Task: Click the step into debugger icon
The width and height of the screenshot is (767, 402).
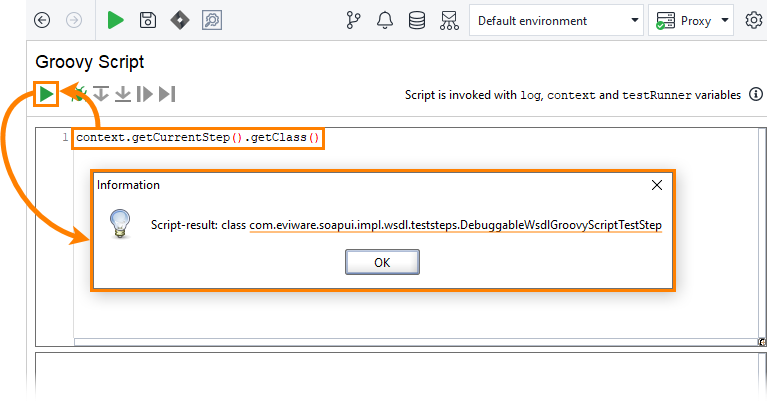Action: click(x=101, y=94)
